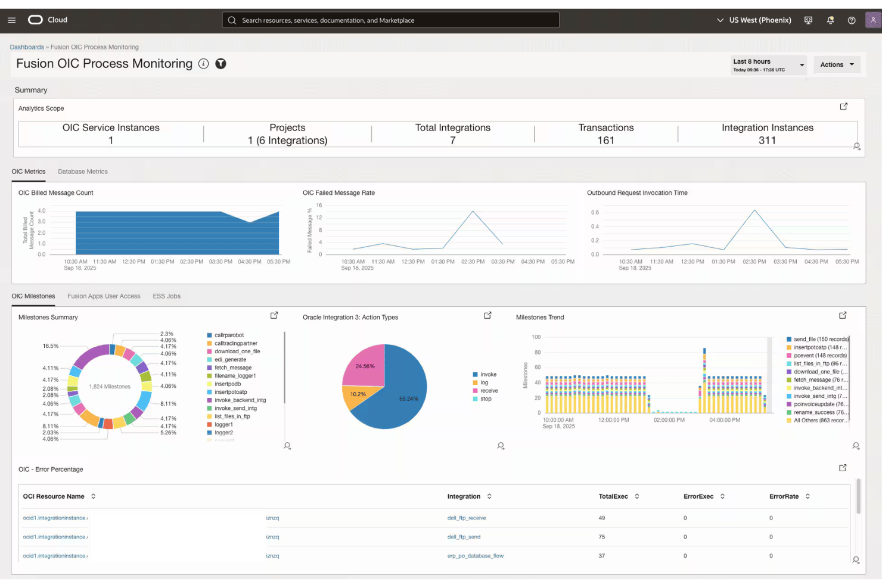Open the Actions dropdown menu
The width and height of the screenshot is (882, 588).
pyautogui.click(x=837, y=64)
